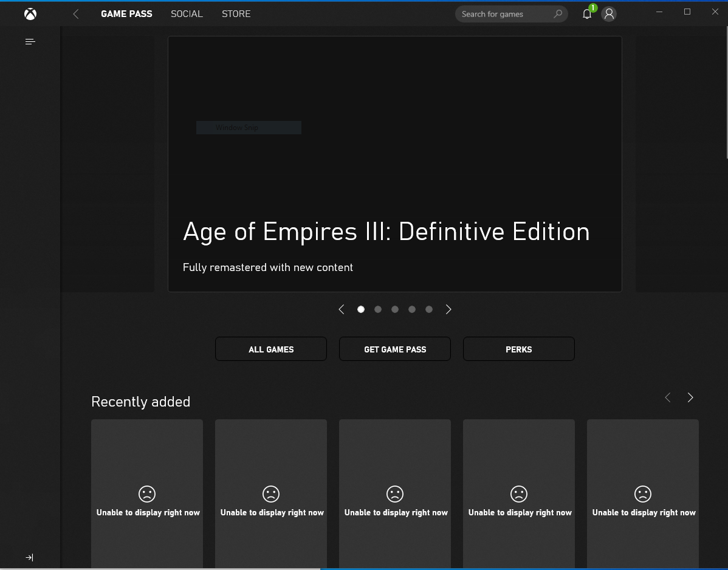Click the Search for games field
The width and height of the screenshot is (728, 570).
click(x=511, y=14)
